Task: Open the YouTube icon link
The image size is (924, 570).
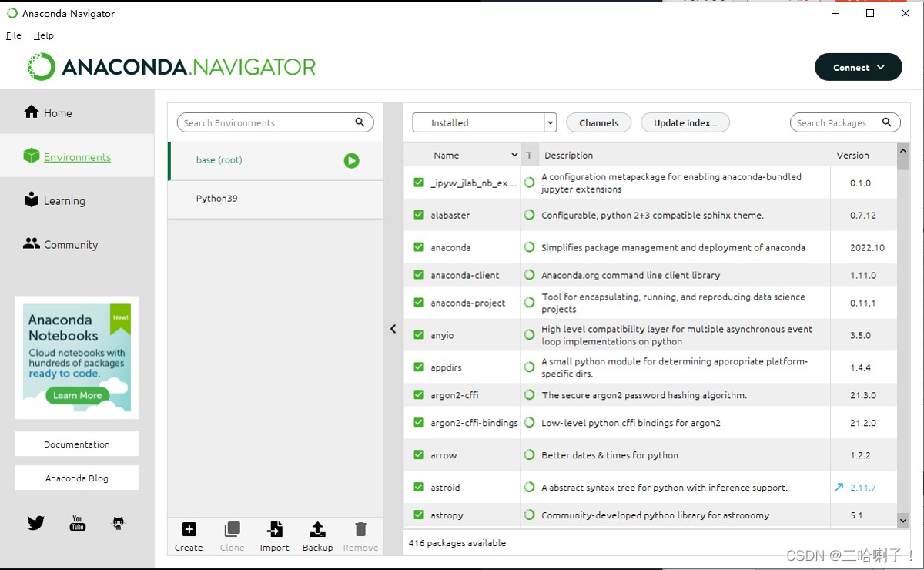Action: coord(77,523)
